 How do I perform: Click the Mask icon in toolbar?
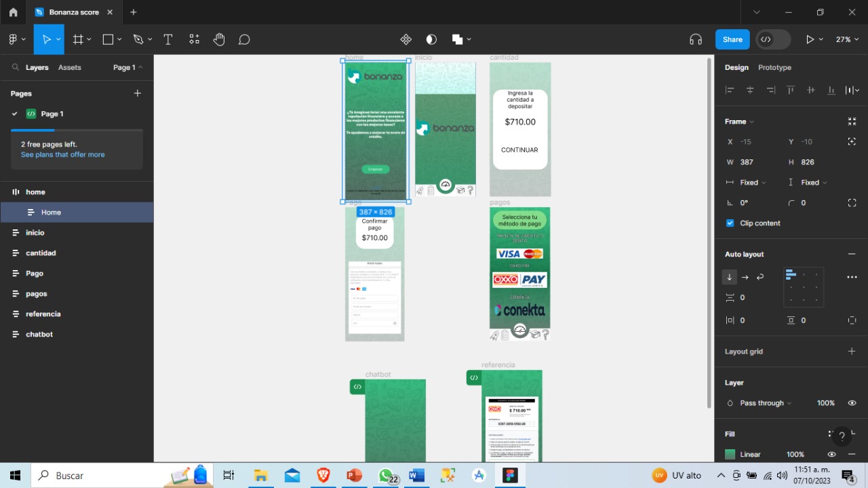[431, 39]
